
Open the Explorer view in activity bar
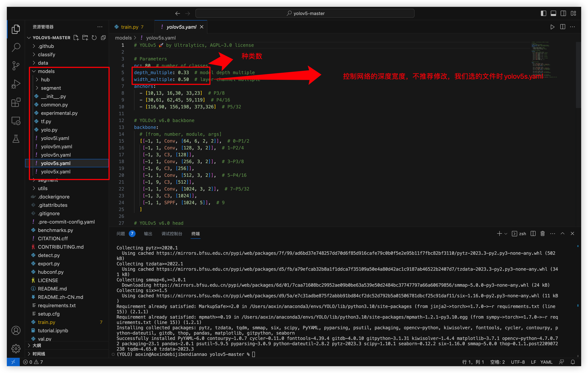(16, 29)
